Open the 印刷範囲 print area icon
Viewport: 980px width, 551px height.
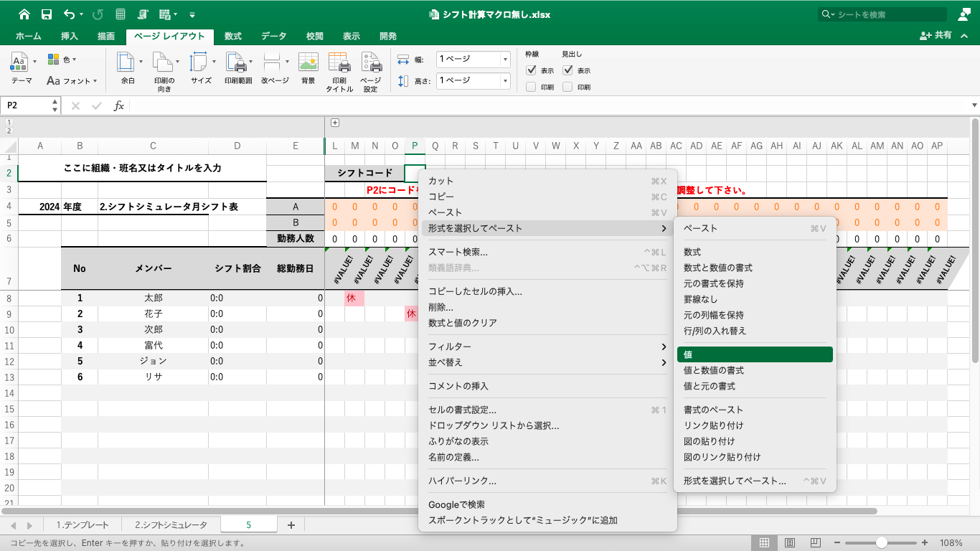tap(237, 63)
